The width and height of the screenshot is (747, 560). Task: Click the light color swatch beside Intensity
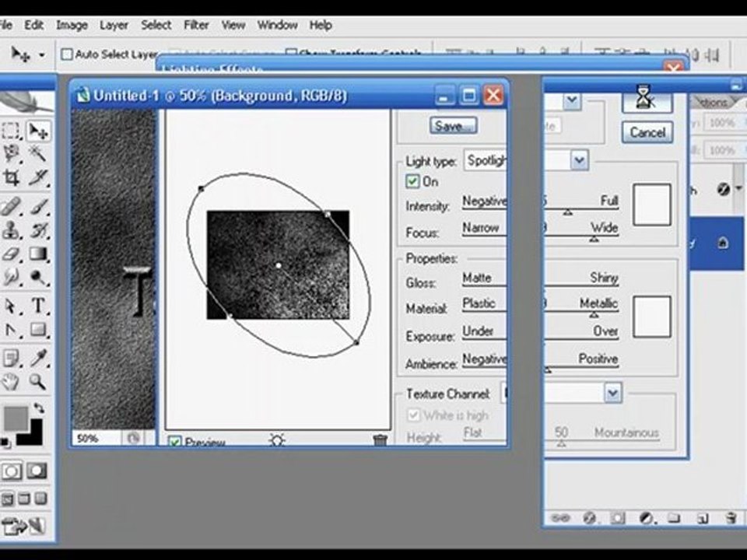click(652, 205)
